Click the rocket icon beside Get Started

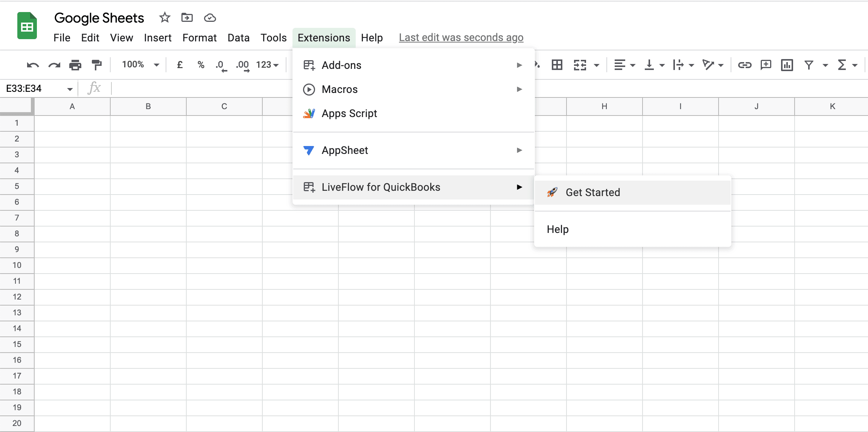552,192
